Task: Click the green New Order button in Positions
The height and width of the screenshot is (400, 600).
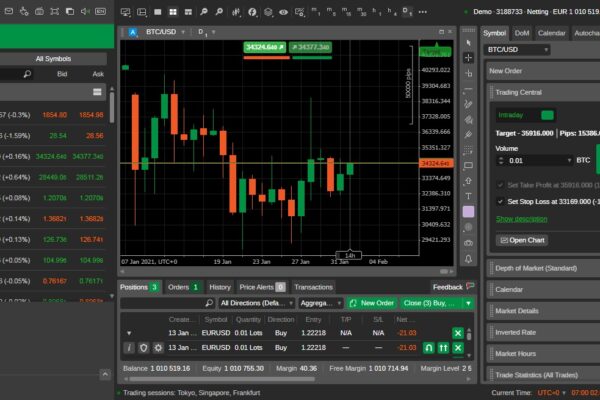Action: point(372,303)
